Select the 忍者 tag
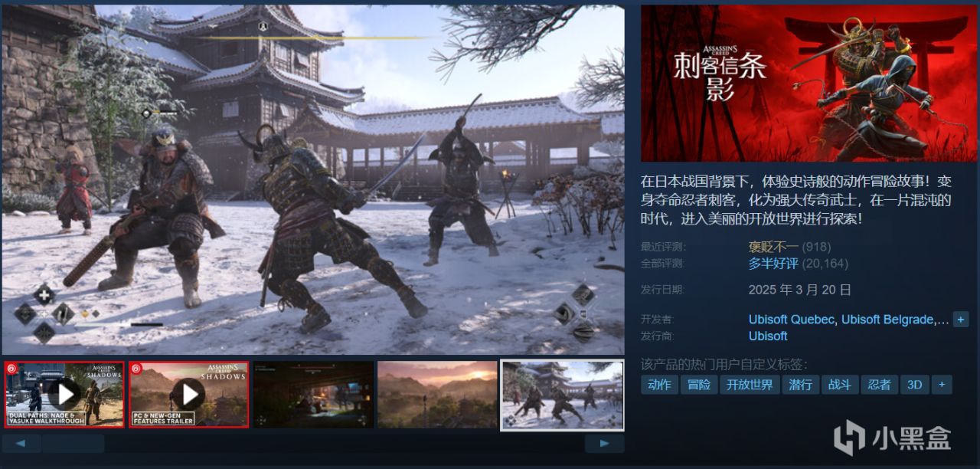This screenshot has height=469, width=980. tap(880, 385)
